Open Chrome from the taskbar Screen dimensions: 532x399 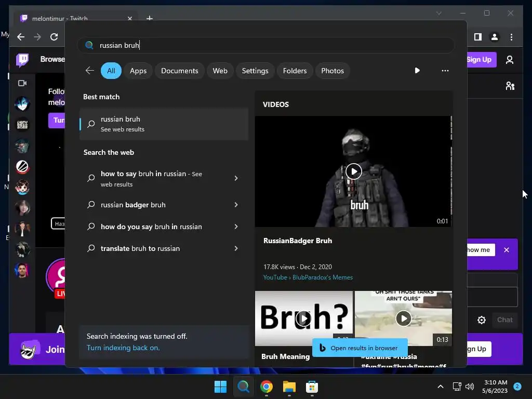pyautogui.click(x=267, y=387)
